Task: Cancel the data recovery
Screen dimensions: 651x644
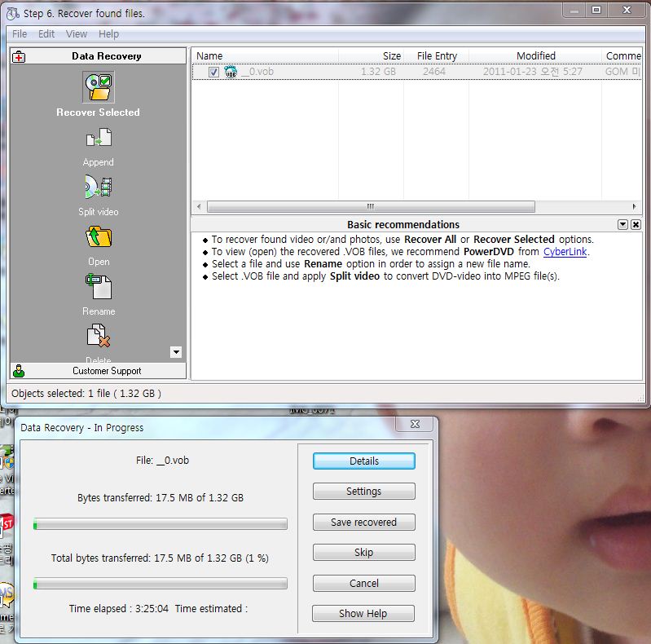Action: point(364,584)
